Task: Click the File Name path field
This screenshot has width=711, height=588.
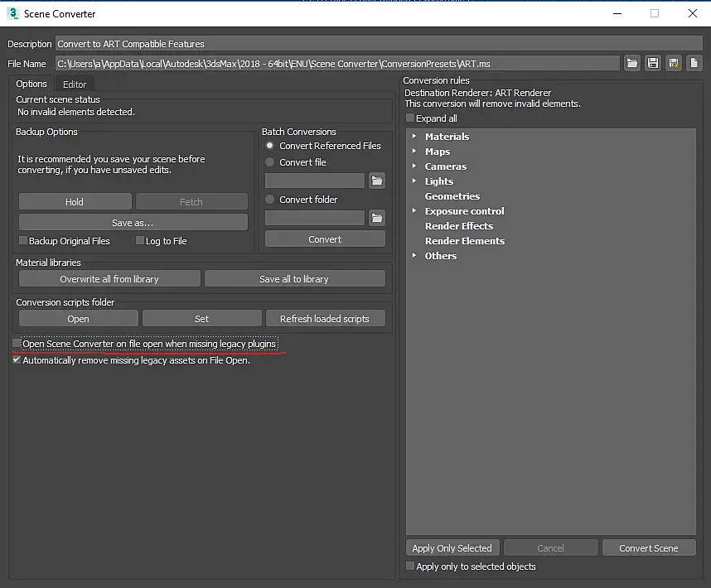Action: coord(337,64)
